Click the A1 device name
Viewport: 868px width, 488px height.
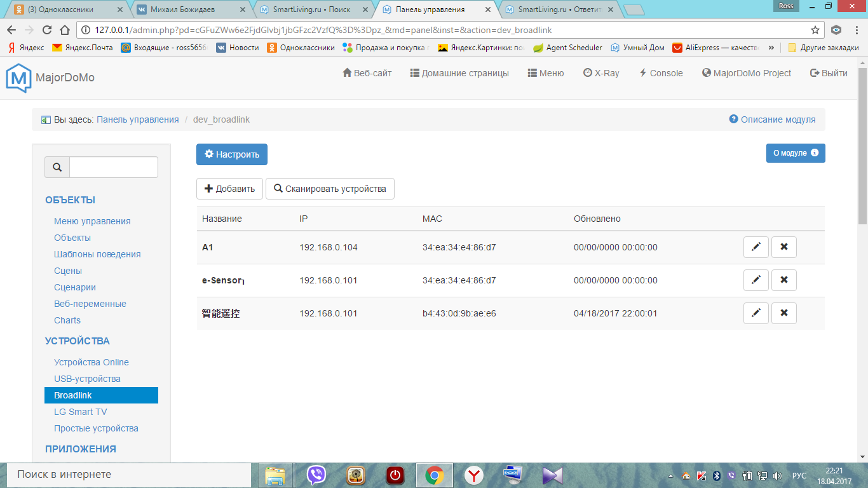(x=208, y=247)
